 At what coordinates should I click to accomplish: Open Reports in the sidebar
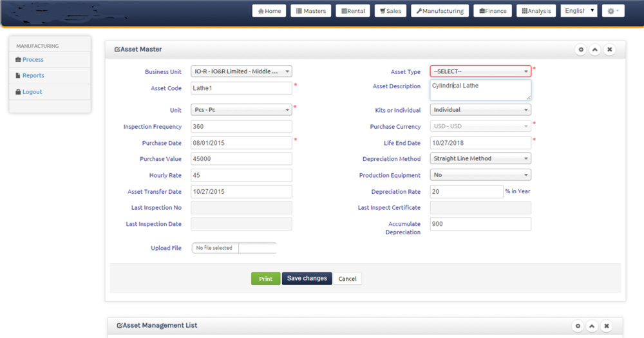33,75
